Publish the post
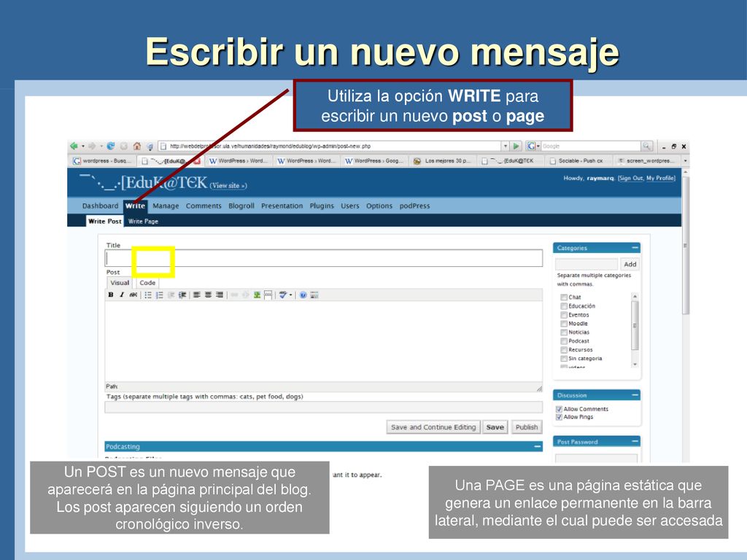The width and height of the screenshot is (747, 560). [x=527, y=427]
